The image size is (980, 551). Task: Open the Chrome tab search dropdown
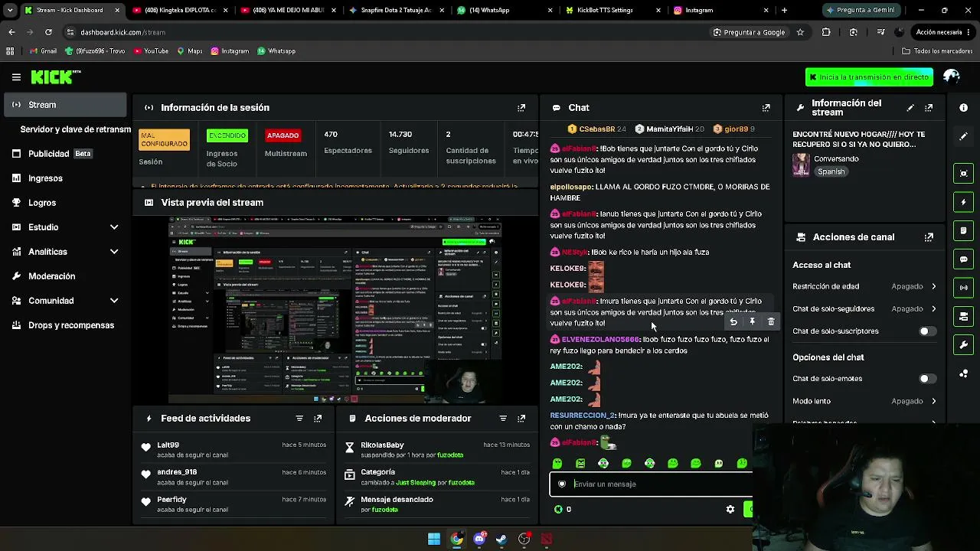[10, 10]
